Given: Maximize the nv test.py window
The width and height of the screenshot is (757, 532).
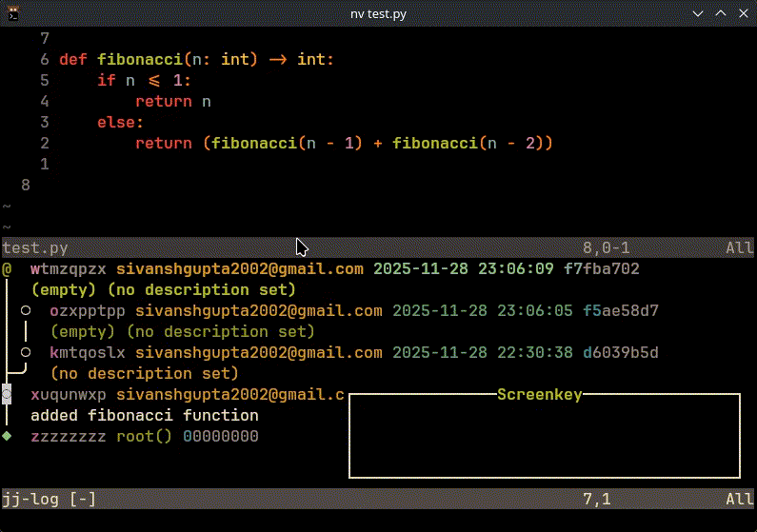Looking at the screenshot, I should click(719, 12).
